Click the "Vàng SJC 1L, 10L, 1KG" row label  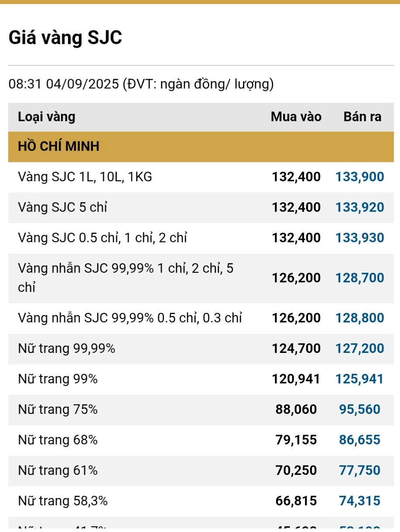[x=85, y=177]
